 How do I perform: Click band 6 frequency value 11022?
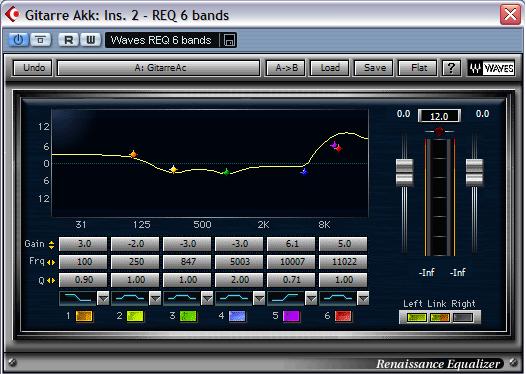coord(343,262)
